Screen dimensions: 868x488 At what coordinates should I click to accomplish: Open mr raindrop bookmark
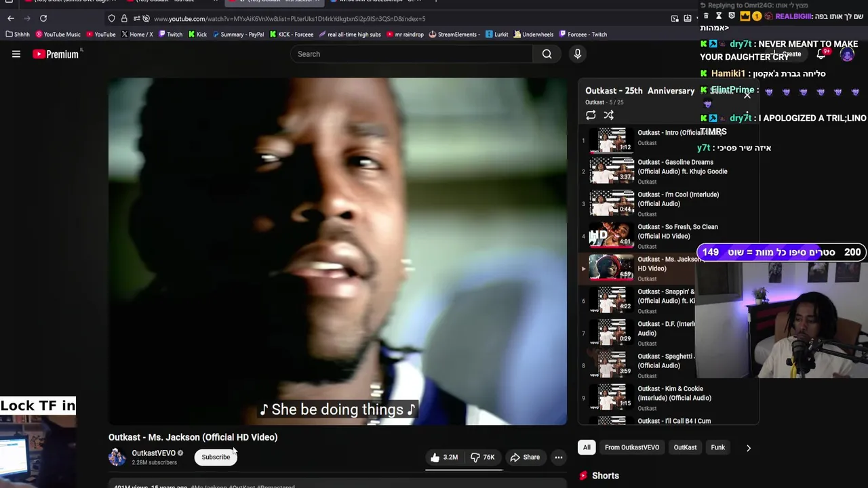point(405,35)
